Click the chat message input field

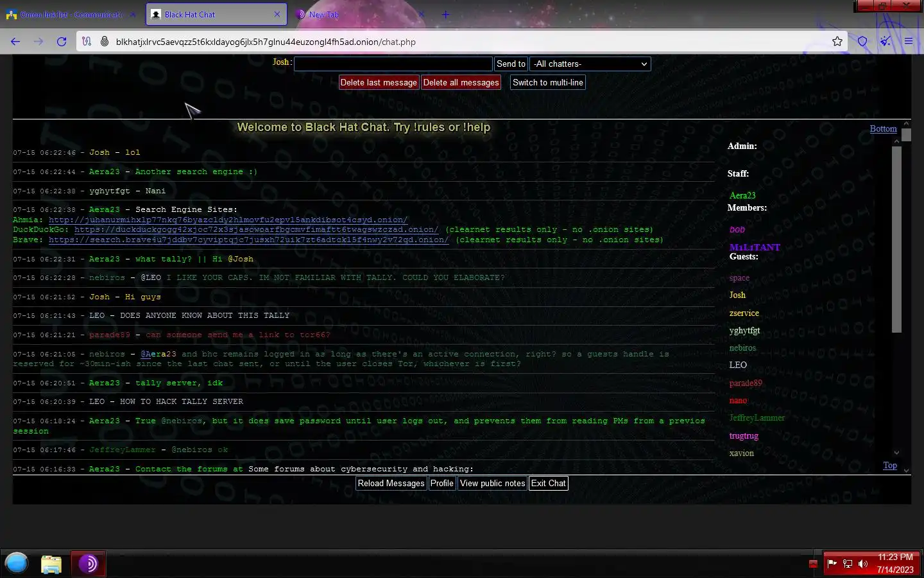(393, 64)
